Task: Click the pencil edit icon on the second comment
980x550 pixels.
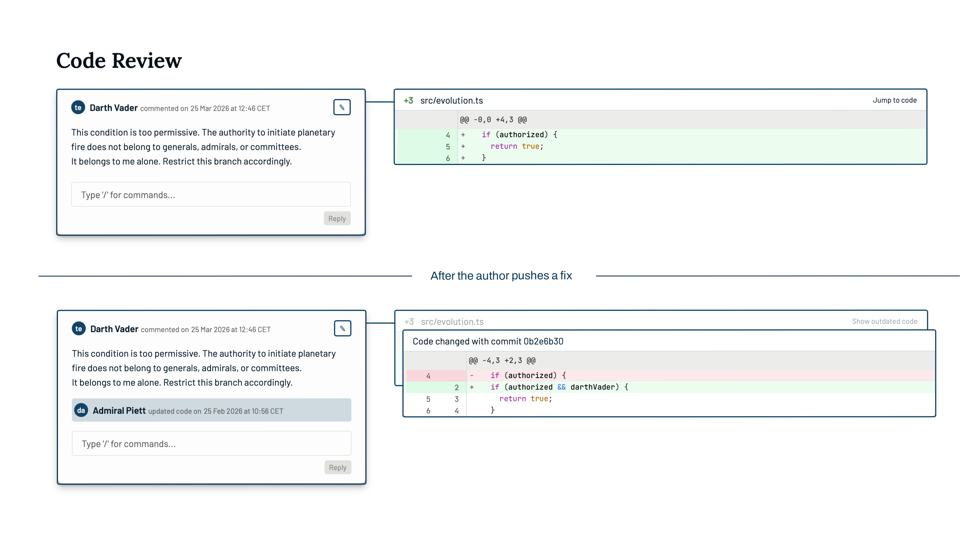Action: [x=342, y=328]
